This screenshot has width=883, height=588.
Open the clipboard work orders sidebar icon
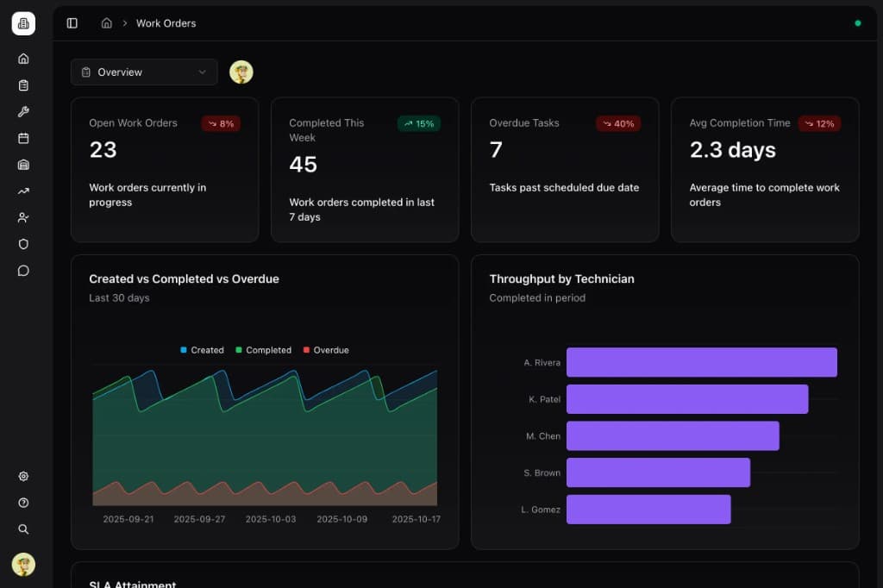[23, 85]
